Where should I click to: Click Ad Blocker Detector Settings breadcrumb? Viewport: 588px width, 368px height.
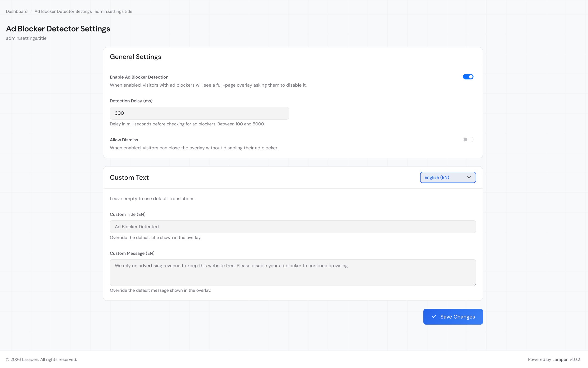coord(63,11)
